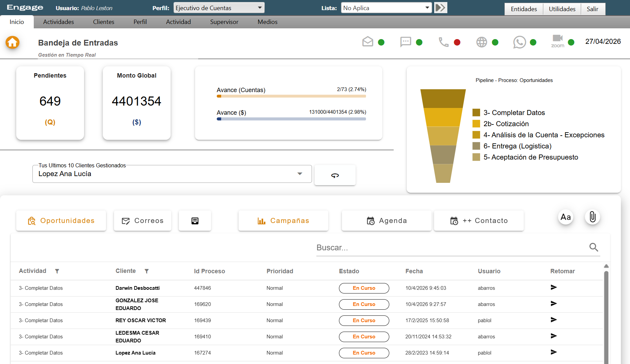Open the Actividad menu tab
This screenshot has width=630, height=364.
(178, 22)
